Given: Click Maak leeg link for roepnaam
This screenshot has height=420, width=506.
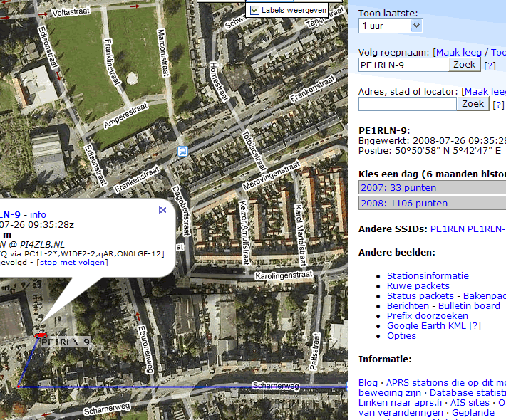Looking at the screenshot, I should (459, 52).
